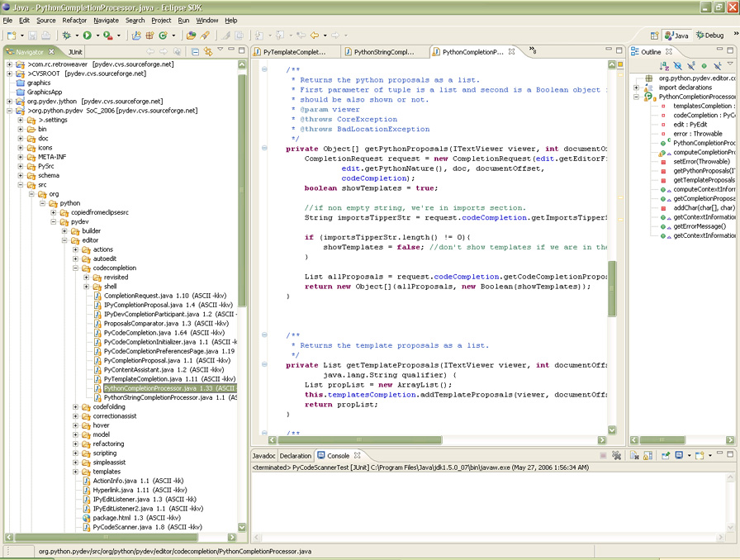This screenshot has height=560, width=740.
Task: Select the JUnit view tab
Action: point(75,51)
